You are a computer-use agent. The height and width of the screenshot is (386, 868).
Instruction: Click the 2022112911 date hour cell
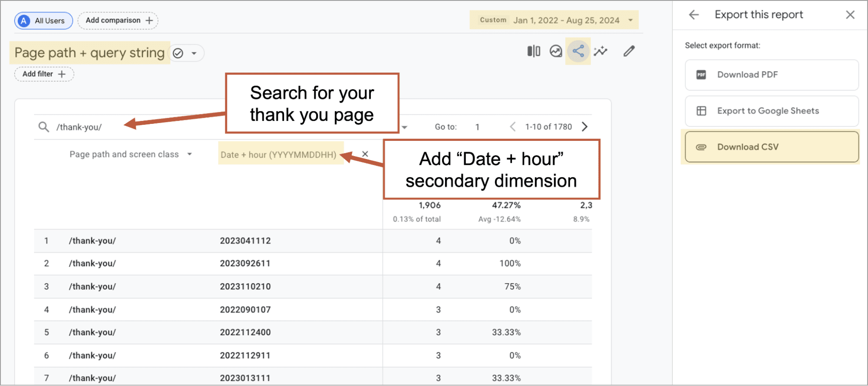coord(245,355)
